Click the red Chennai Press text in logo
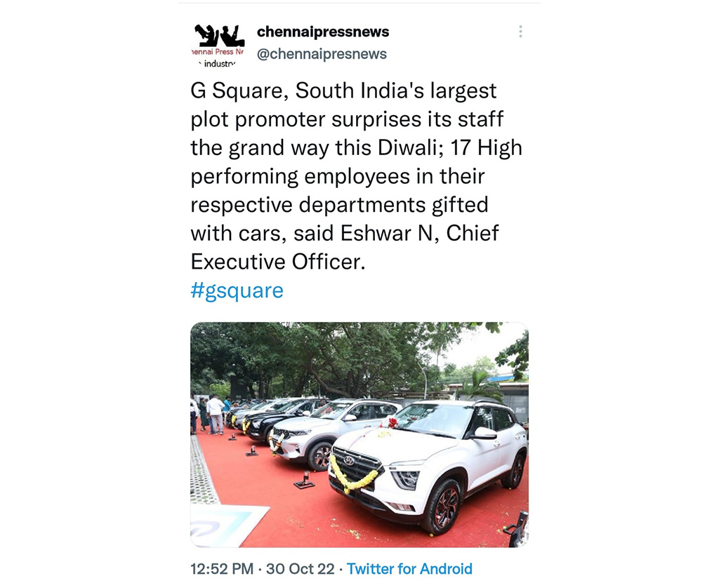This screenshot has height=588, width=719. click(218, 52)
